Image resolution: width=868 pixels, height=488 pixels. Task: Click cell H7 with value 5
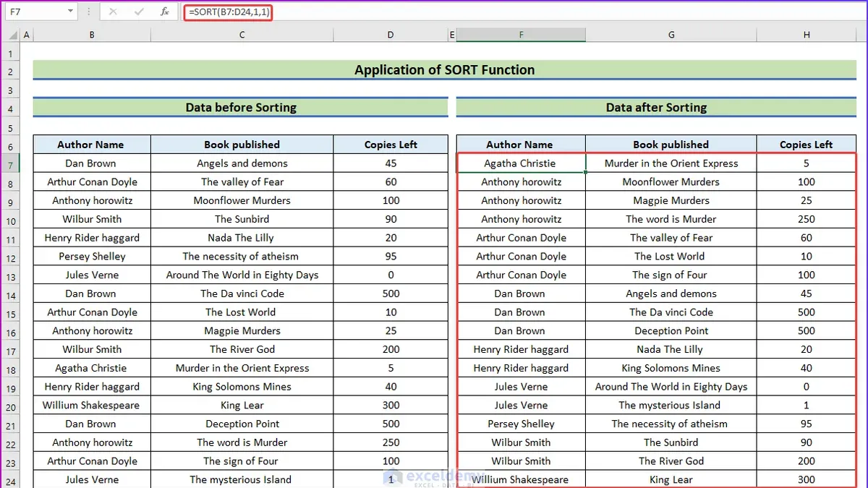point(806,163)
